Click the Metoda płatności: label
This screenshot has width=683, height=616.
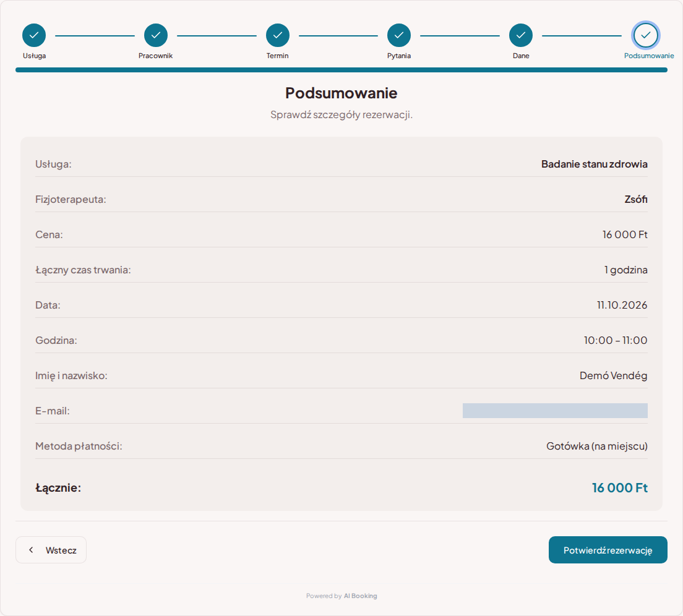(x=79, y=446)
